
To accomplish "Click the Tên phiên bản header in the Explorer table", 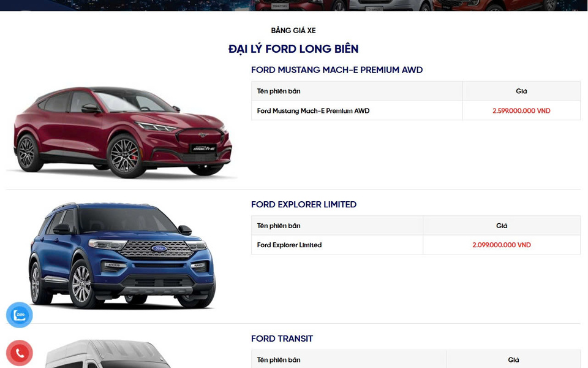I will 279,225.
